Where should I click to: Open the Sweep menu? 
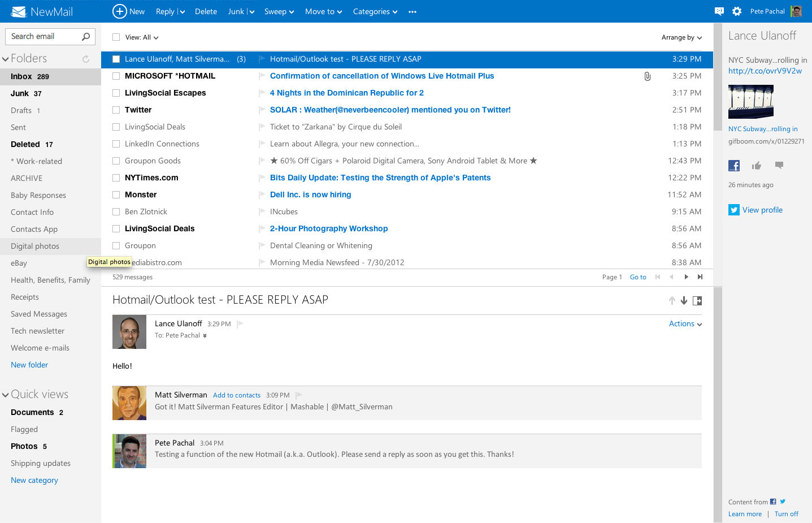click(x=279, y=11)
